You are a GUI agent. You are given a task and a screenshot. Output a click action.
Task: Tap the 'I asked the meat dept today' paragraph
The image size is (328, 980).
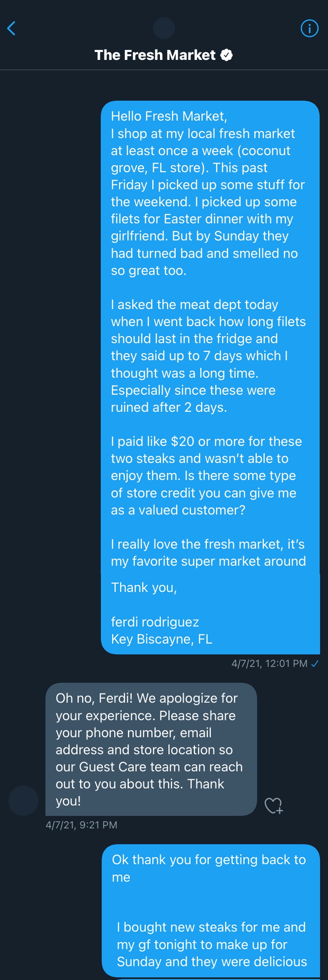point(208,356)
